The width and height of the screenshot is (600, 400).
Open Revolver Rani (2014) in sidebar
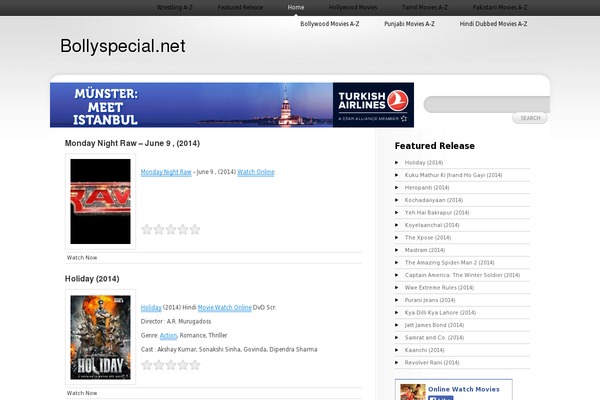[432, 362]
